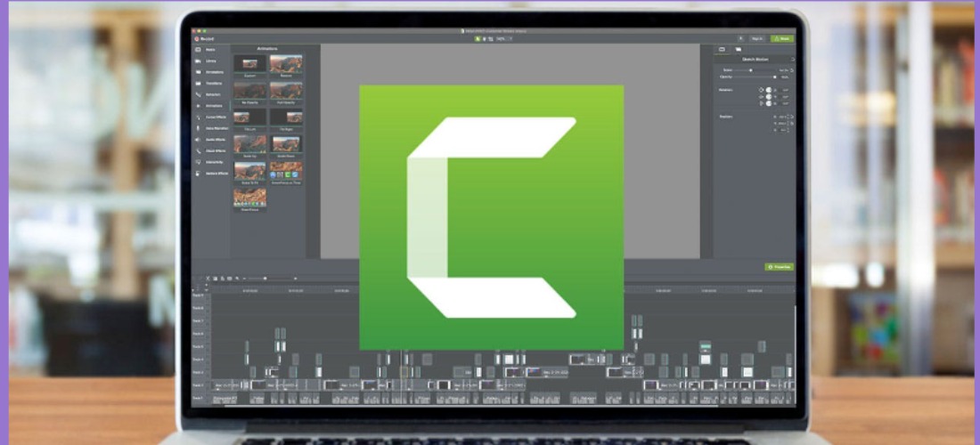Select the Track 7 label
The width and height of the screenshot is (980, 445).
click(x=198, y=320)
